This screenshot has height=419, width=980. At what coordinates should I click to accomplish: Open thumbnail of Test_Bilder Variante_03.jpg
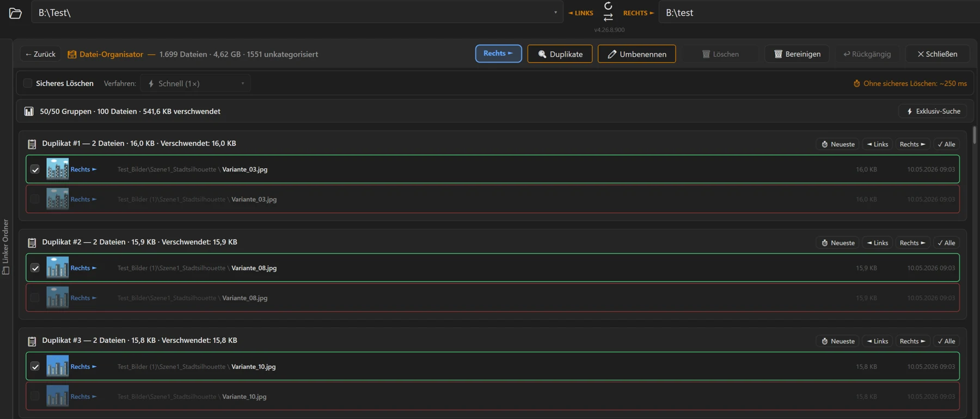[x=57, y=169]
